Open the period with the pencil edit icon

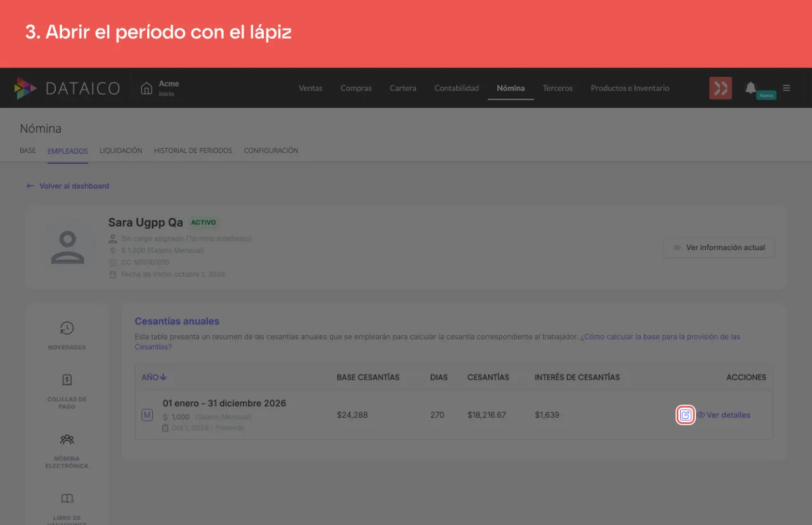[x=686, y=415]
